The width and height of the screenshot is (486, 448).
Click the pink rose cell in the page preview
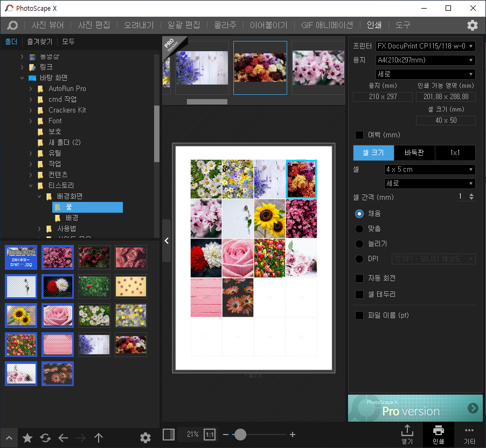click(x=238, y=258)
